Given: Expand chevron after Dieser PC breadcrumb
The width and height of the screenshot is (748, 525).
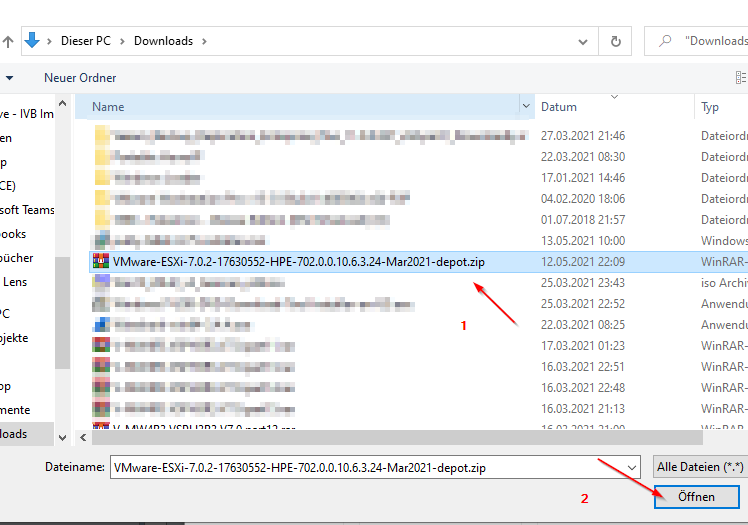Looking at the screenshot, I should tap(122, 41).
